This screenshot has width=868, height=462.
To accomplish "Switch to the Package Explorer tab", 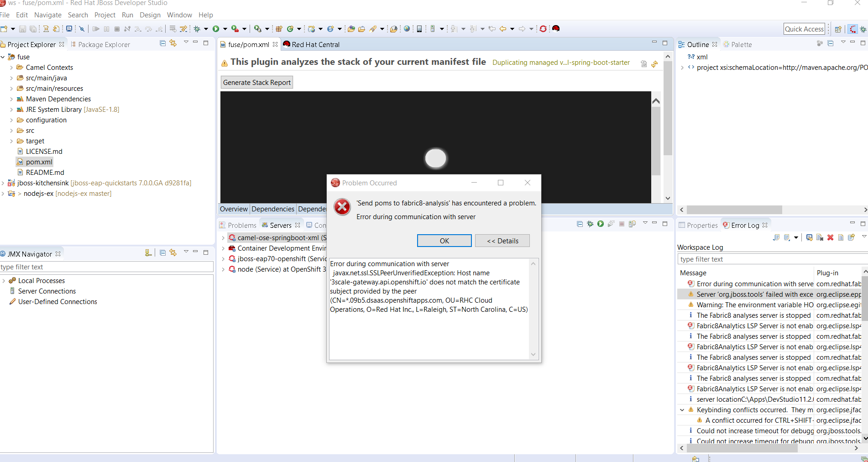I will coord(100,45).
